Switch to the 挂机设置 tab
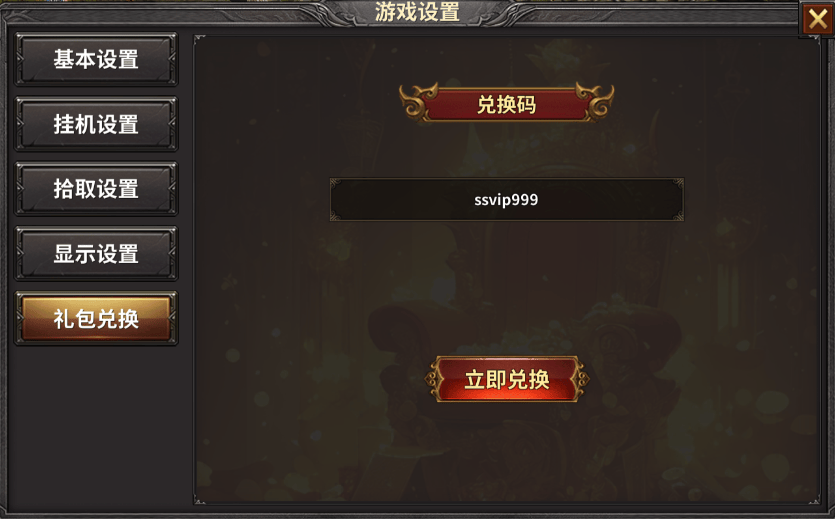The height and width of the screenshot is (519, 835). 96,124
